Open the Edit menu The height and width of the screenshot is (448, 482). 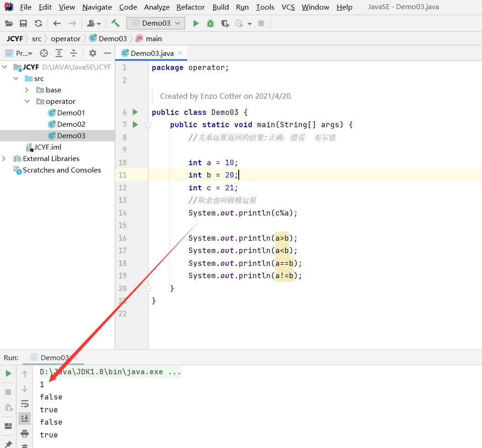coord(45,7)
